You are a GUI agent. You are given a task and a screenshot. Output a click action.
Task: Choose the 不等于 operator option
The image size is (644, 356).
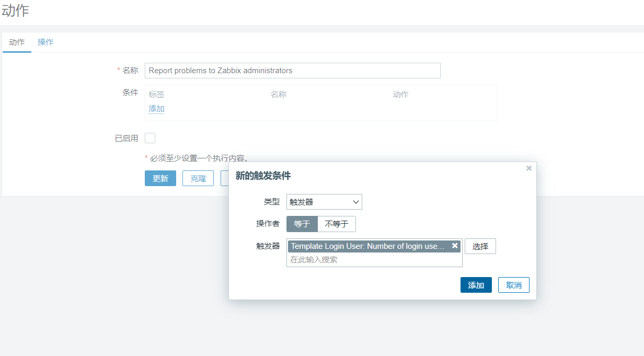point(337,224)
